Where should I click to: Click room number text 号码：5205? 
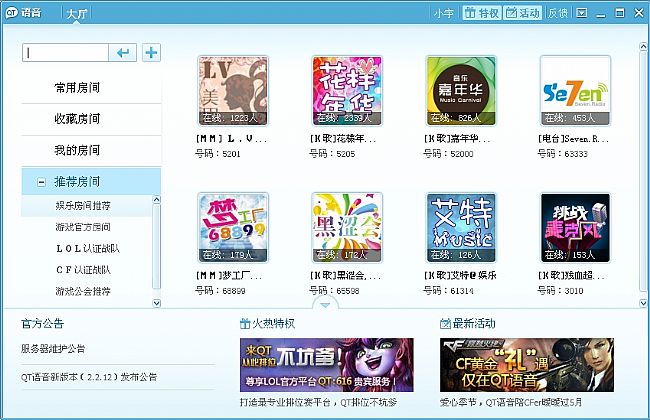332,154
